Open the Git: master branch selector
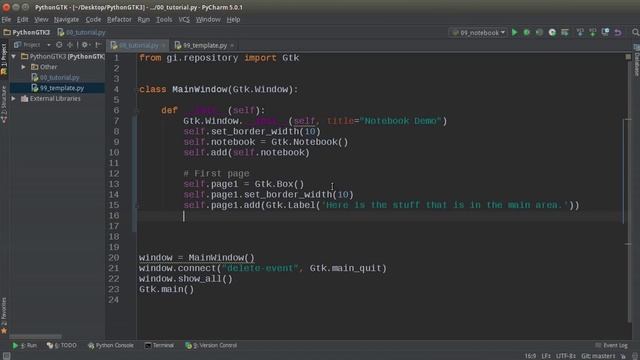Viewport: 640px width, 360px height. pyautogui.click(x=598, y=356)
